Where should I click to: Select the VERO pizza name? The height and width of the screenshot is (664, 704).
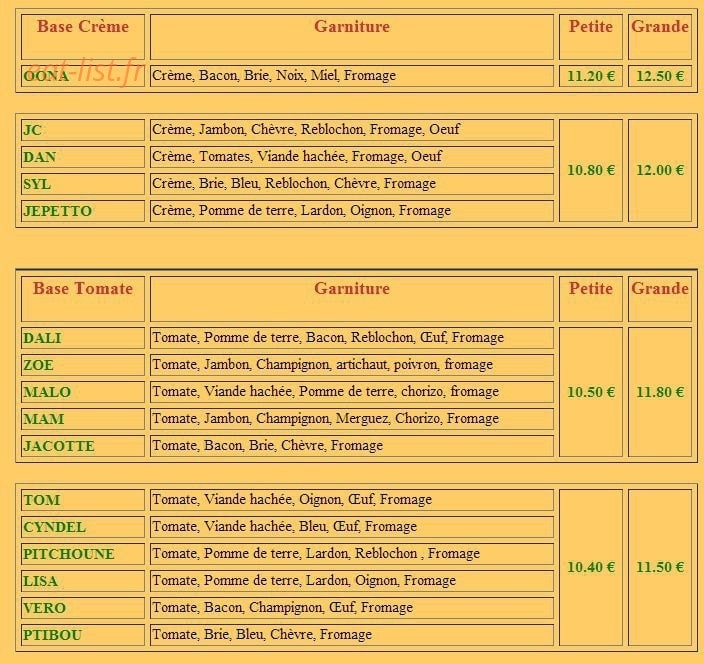point(44,608)
